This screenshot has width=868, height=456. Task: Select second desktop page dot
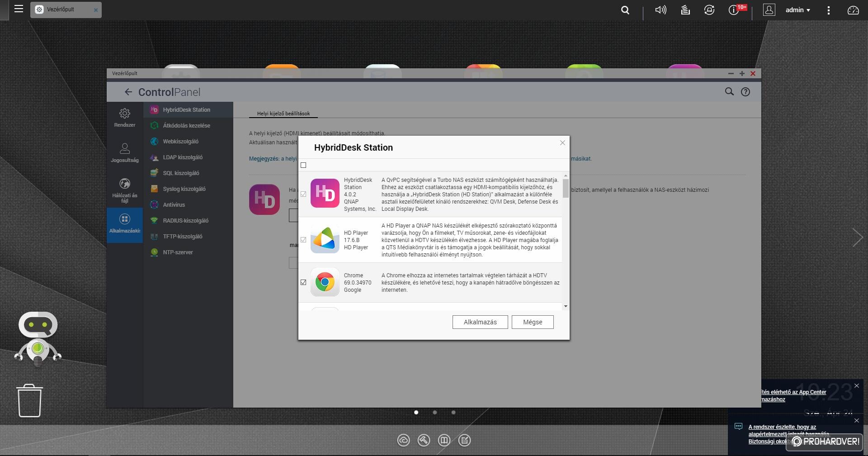435,412
